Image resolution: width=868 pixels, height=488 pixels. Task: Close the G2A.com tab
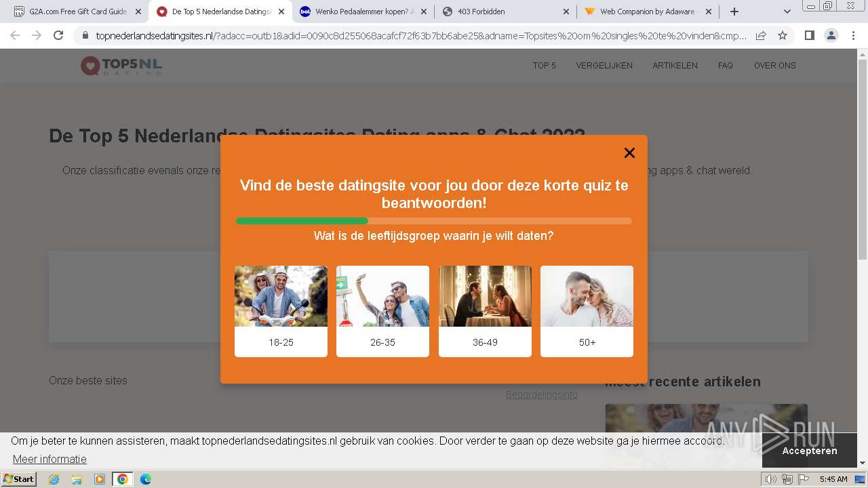[138, 12]
